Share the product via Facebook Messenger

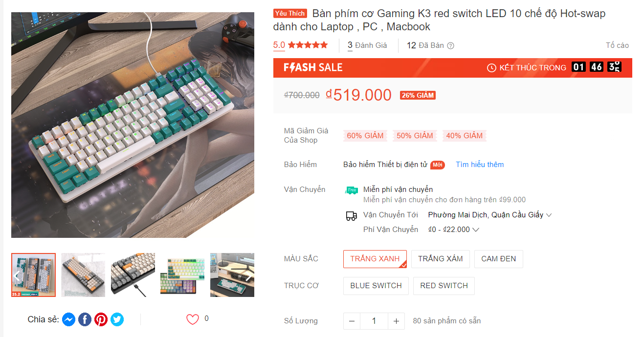[x=68, y=319]
